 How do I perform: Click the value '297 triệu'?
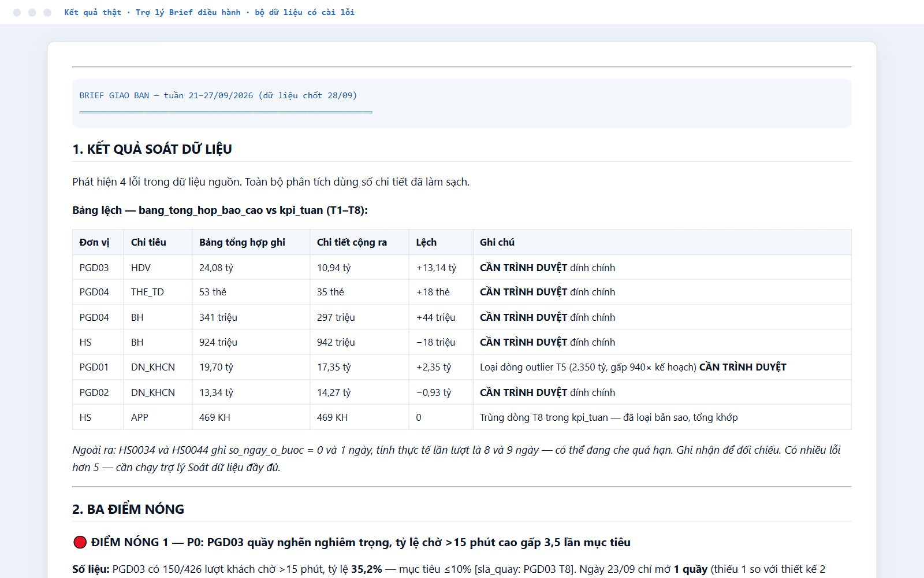coord(336,317)
